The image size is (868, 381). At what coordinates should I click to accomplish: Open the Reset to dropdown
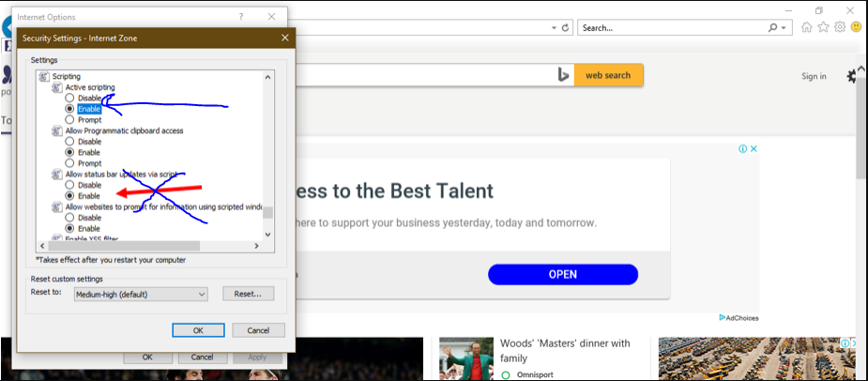[x=141, y=294]
